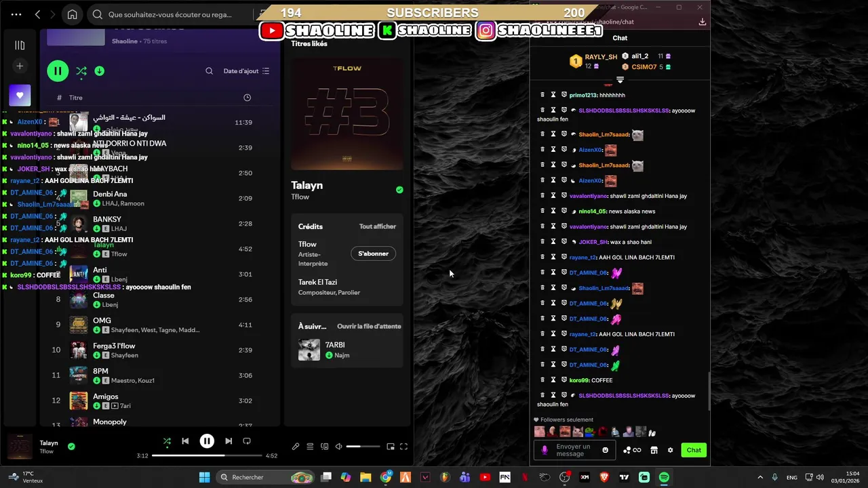The height and width of the screenshot is (488, 868).
Task: Seek on the song progress bar
Action: pos(207,455)
